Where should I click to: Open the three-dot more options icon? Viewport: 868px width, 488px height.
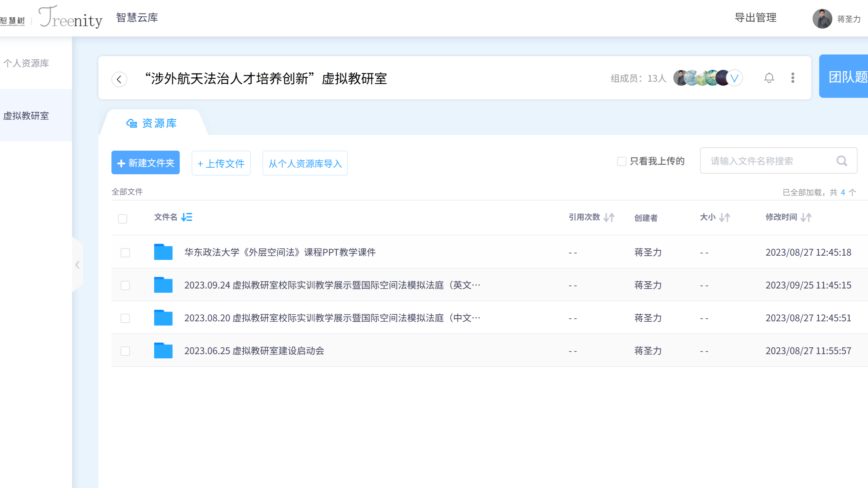tap(793, 78)
